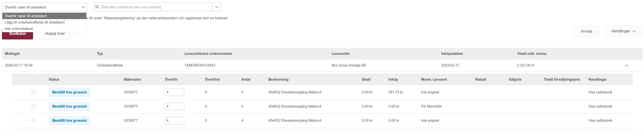Open the work card search dropdown arrow
The width and height of the screenshot is (644, 138).
coord(216,7)
